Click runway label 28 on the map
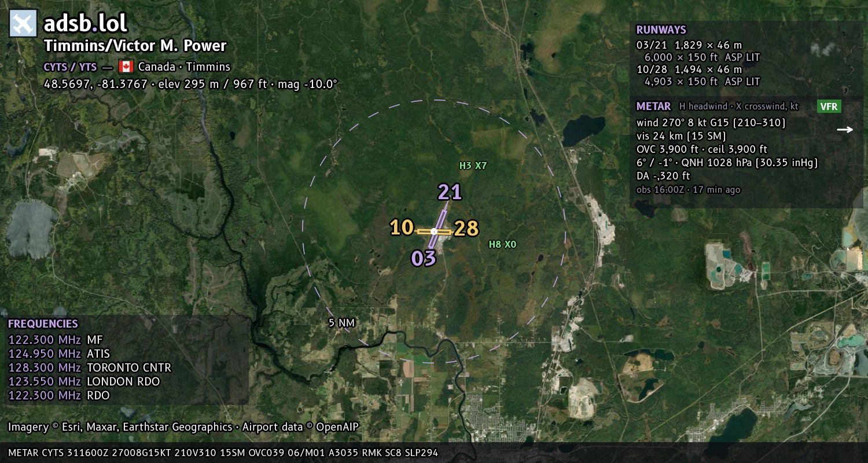The width and height of the screenshot is (868, 463). 466,229
